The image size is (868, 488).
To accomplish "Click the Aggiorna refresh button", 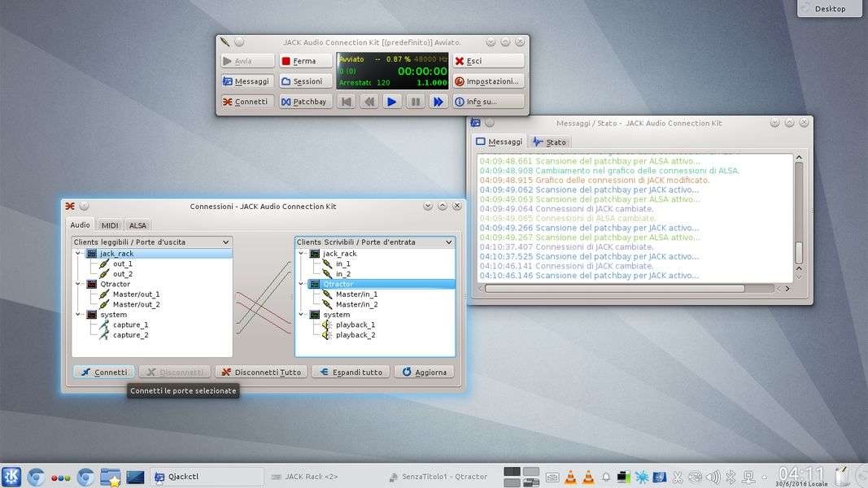I will pyautogui.click(x=424, y=372).
